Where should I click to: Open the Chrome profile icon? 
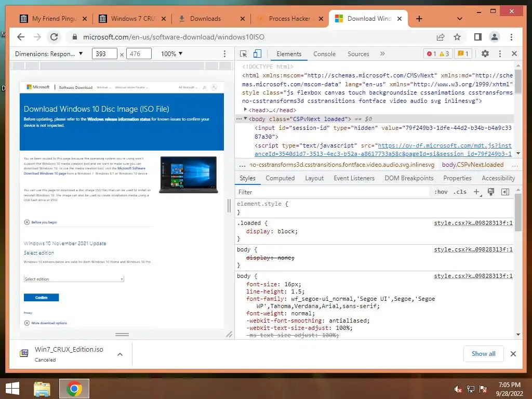[495, 37]
